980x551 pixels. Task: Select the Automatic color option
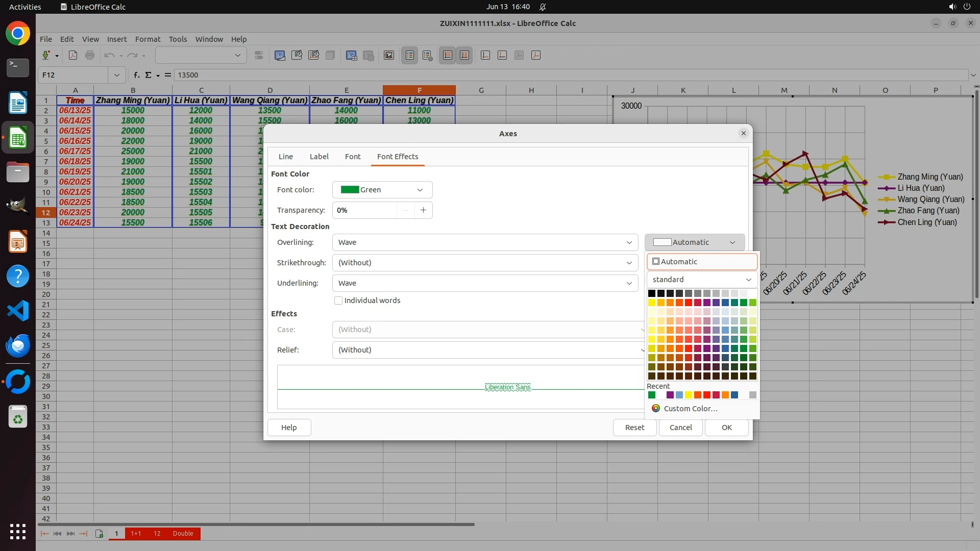point(702,262)
